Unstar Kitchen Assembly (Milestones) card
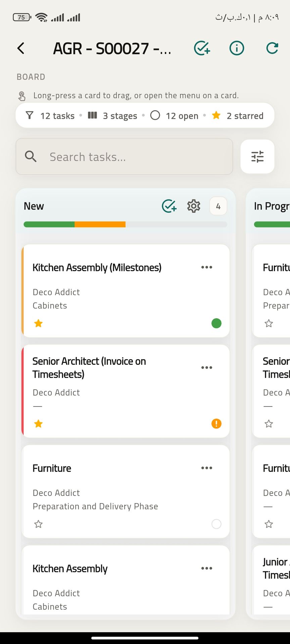290x644 pixels. 39,323
